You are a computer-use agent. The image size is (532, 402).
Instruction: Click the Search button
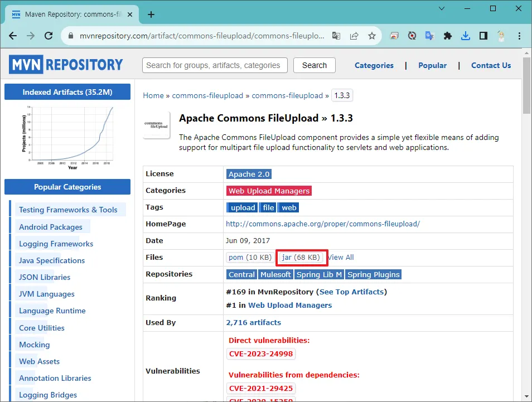[x=314, y=65]
